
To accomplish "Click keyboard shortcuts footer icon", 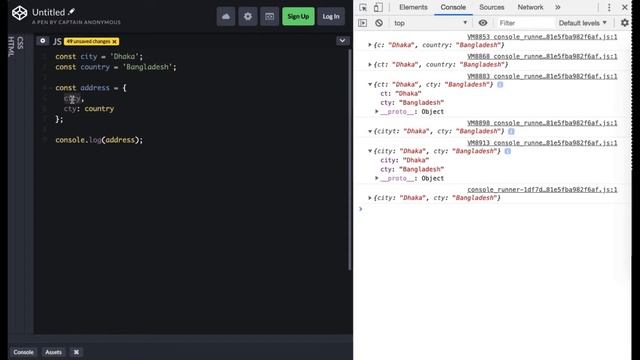I will pyautogui.click(x=76, y=352).
